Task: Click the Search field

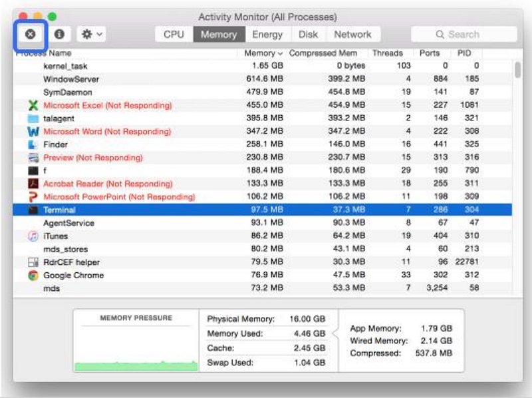Action: pos(464,35)
